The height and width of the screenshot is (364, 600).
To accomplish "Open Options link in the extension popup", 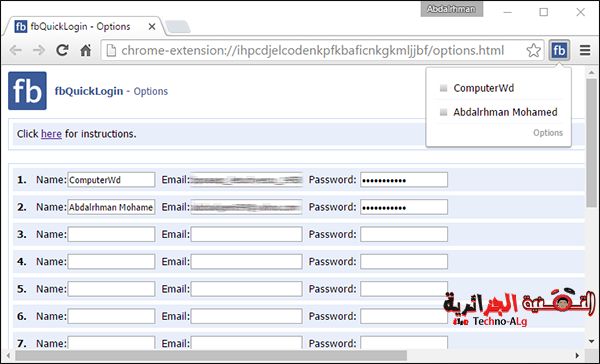I will click(x=548, y=133).
